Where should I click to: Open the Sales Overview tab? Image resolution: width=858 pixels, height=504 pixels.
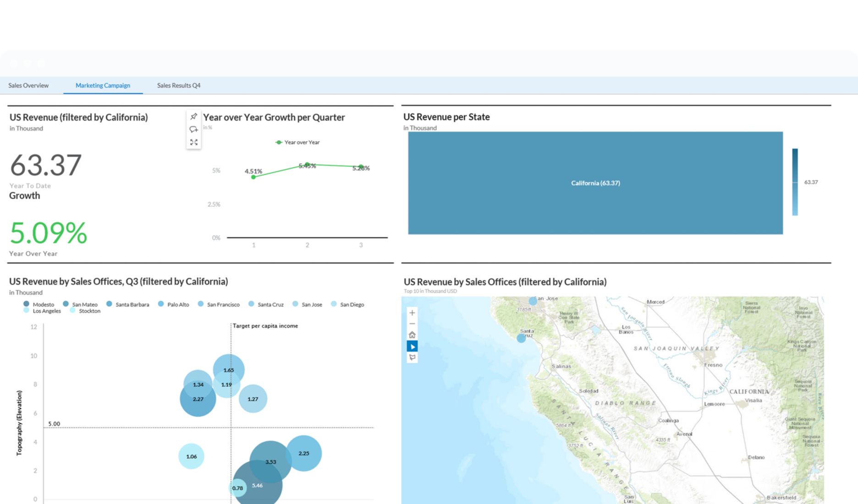28,86
